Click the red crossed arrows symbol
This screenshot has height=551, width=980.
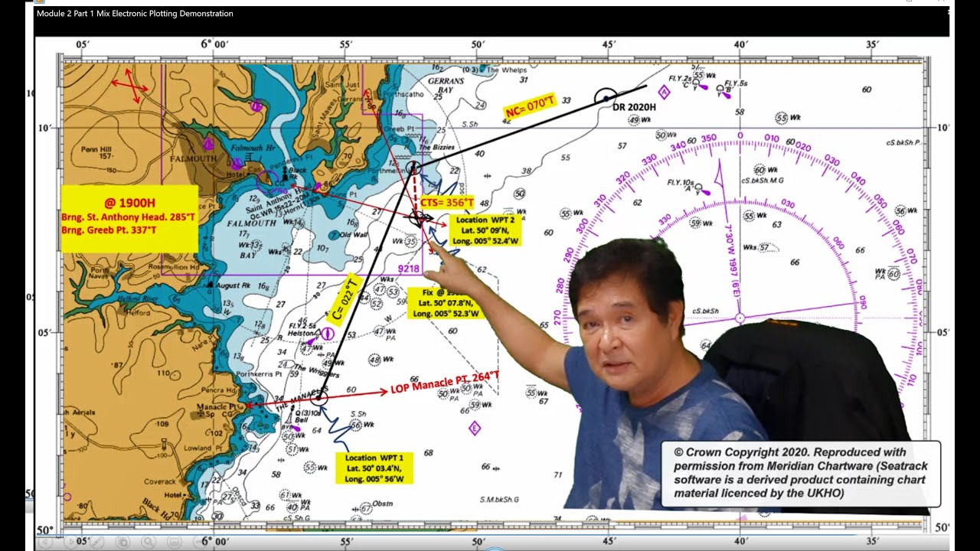(x=129, y=86)
